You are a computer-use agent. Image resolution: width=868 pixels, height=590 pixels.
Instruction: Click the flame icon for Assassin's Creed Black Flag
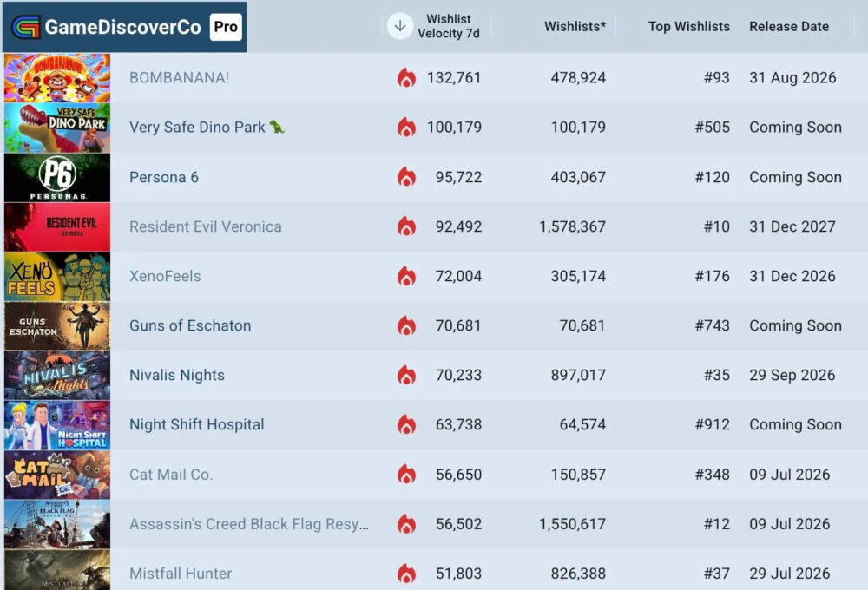(x=406, y=524)
